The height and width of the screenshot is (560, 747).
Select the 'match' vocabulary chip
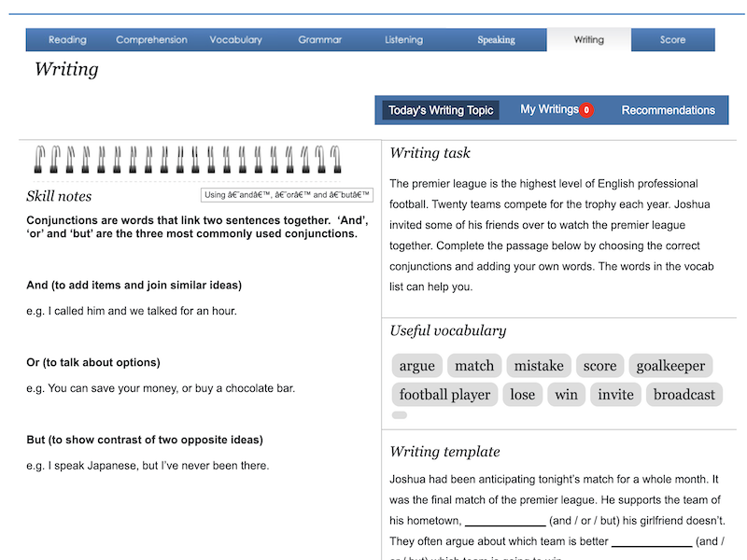point(474,366)
